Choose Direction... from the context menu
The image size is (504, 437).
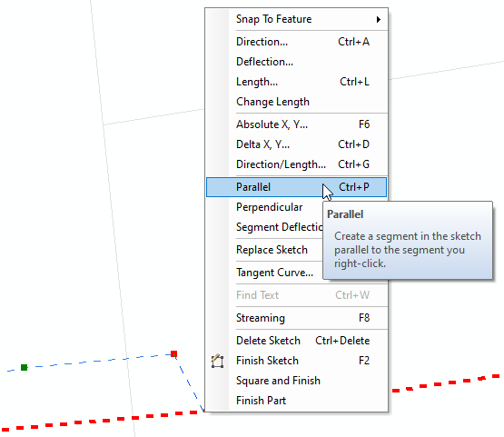[296, 42]
